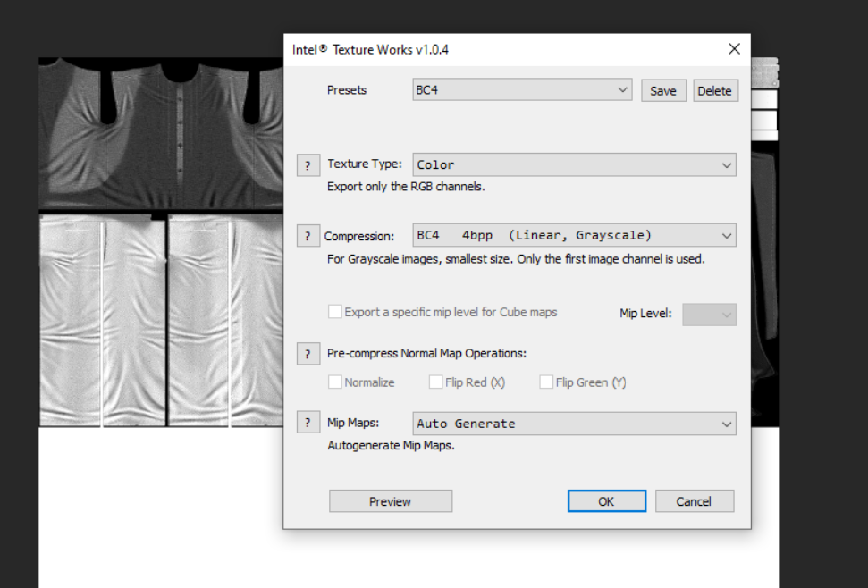Toggle the Flip Red (X) checkbox

pos(435,382)
